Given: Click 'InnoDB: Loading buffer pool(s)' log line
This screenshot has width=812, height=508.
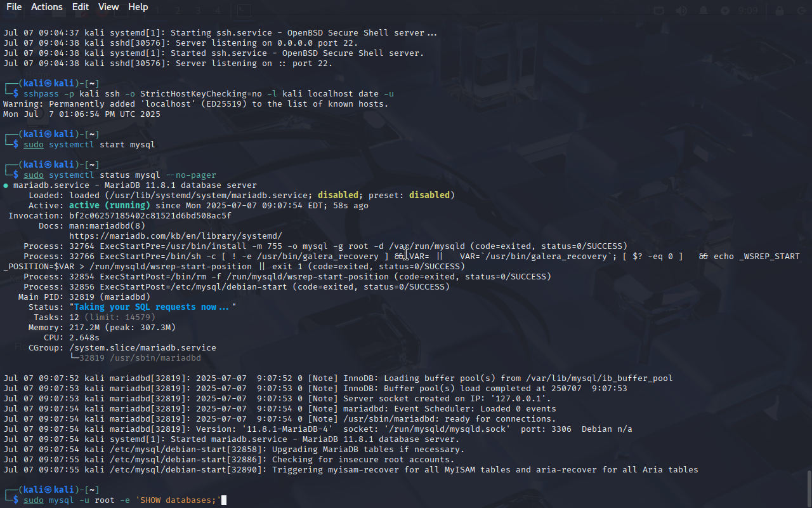Looking at the screenshot, I should (x=338, y=378).
